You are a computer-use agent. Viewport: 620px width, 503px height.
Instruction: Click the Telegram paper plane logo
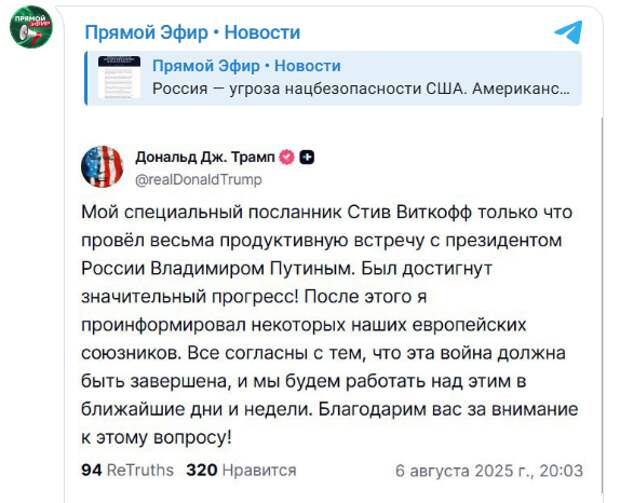coord(568,32)
